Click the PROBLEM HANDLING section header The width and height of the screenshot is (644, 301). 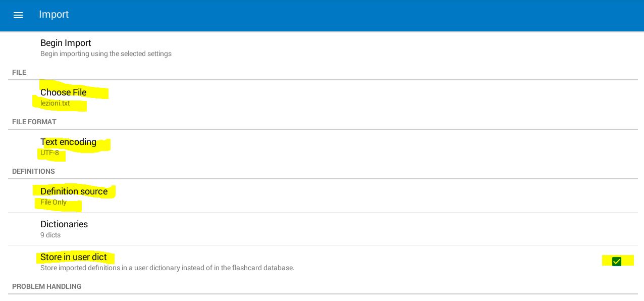tap(47, 286)
